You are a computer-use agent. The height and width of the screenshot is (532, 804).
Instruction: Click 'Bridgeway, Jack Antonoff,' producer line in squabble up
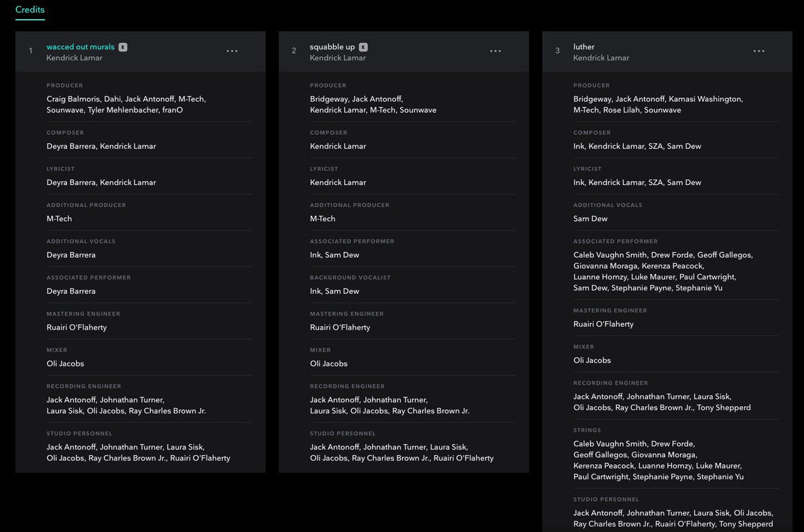(x=356, y=99)
